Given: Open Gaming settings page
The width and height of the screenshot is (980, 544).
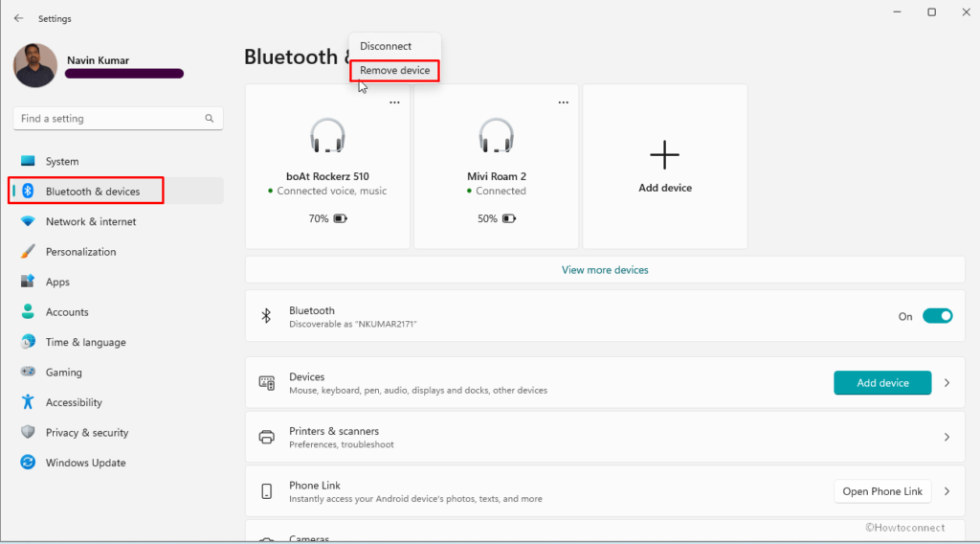Looking at the screenshot, I should [118, 372].
